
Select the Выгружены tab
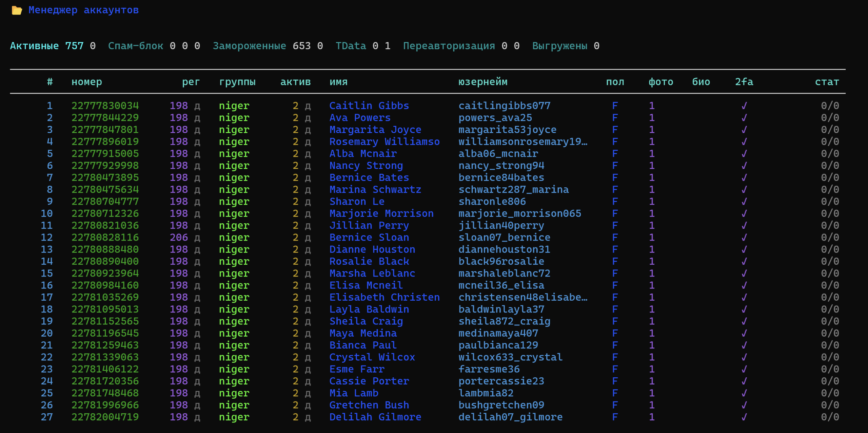coord(559,46)
